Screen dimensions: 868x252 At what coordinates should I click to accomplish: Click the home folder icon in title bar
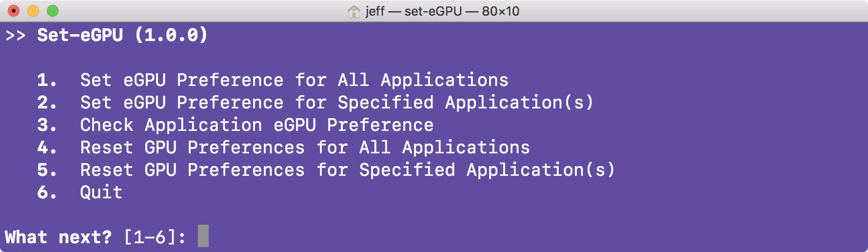tap(354, 11)
